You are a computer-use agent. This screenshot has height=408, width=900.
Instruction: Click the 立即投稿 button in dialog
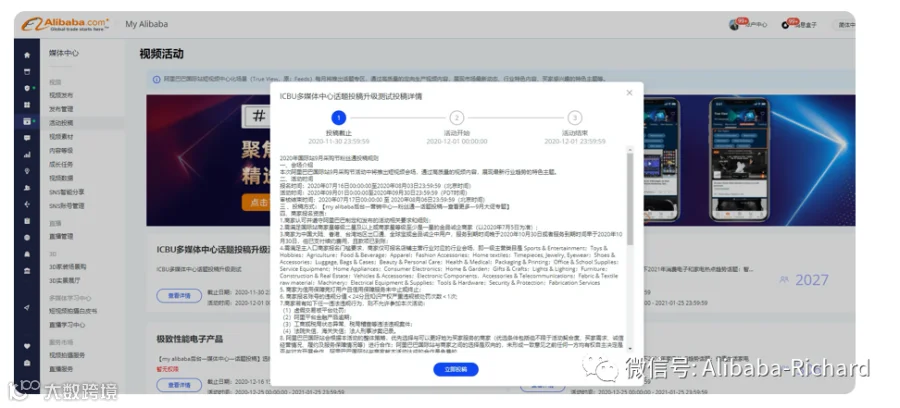tap(456, 370)
